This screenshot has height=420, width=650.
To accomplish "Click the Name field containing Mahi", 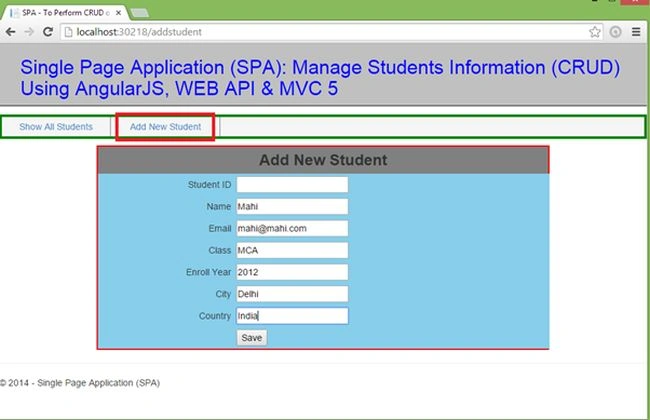I will coord(292,206).
